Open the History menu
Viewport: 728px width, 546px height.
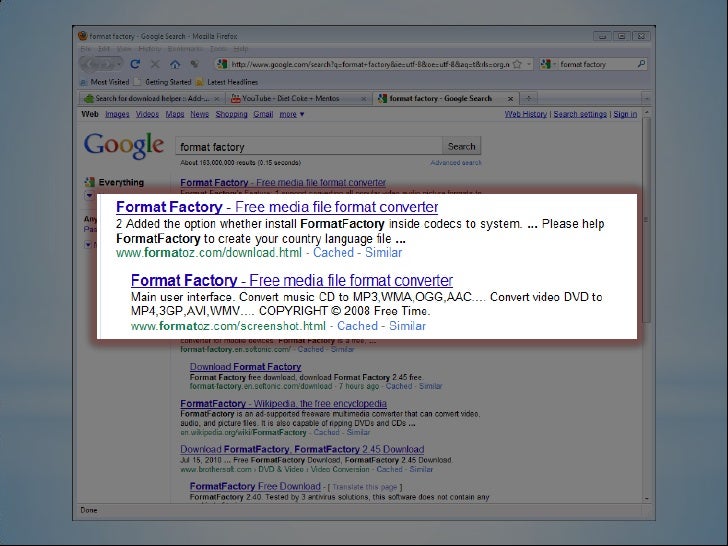click(150, 49)
